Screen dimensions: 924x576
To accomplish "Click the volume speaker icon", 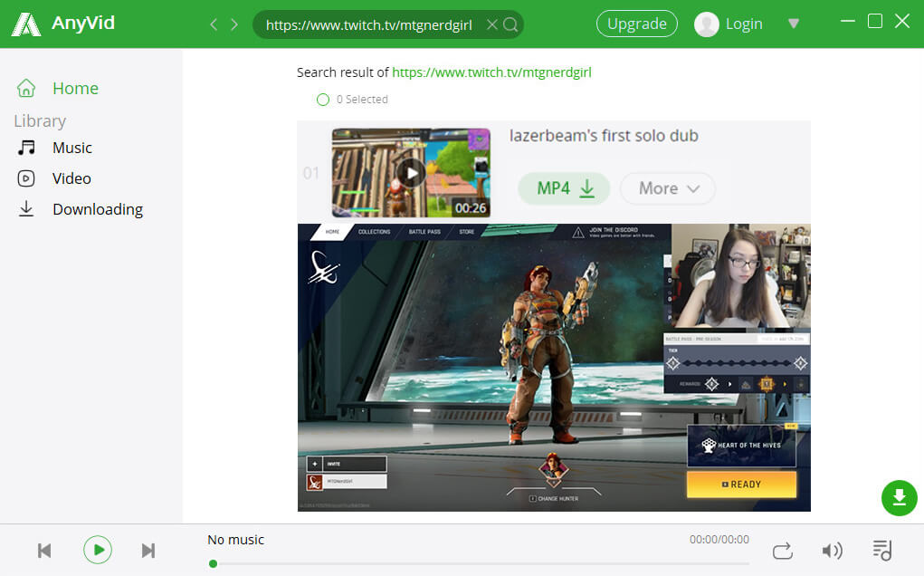I will pos(832,551).
